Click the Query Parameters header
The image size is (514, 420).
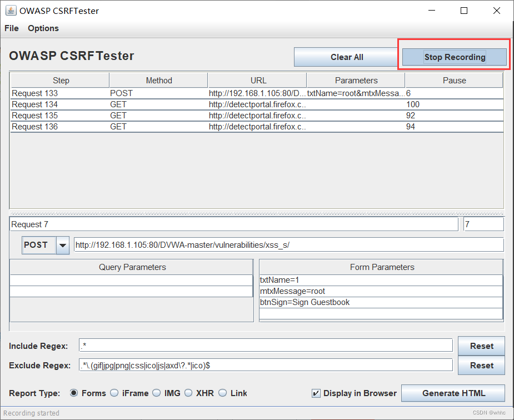click(x=132, y=267)
